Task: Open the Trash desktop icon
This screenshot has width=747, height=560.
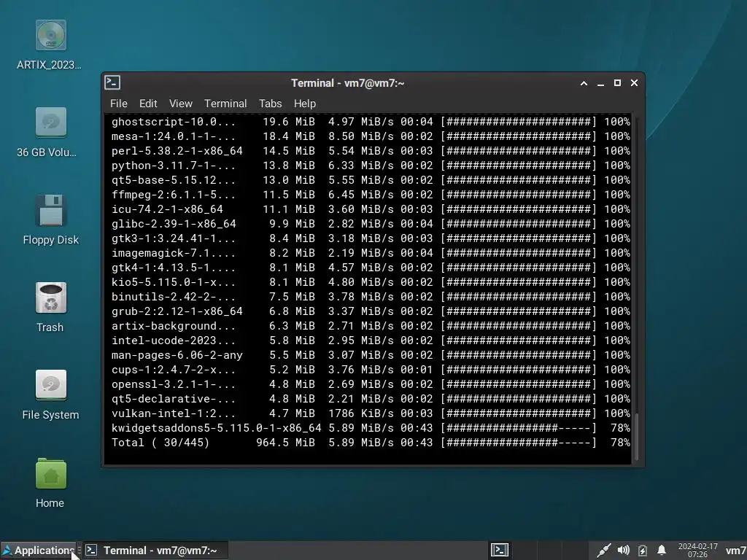Action: pyautogui.click(x=50, y=297)
